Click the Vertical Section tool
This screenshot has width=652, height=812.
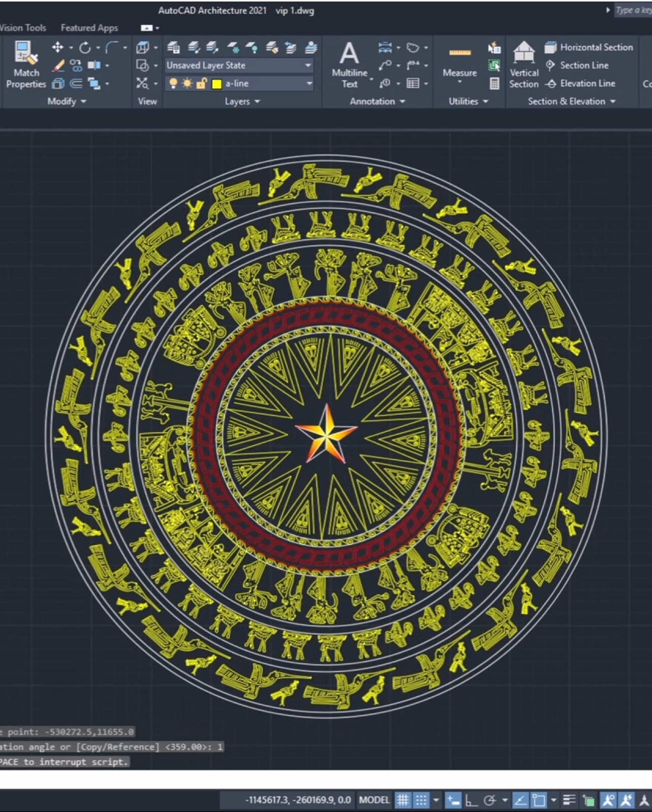[x=524, y=64]
